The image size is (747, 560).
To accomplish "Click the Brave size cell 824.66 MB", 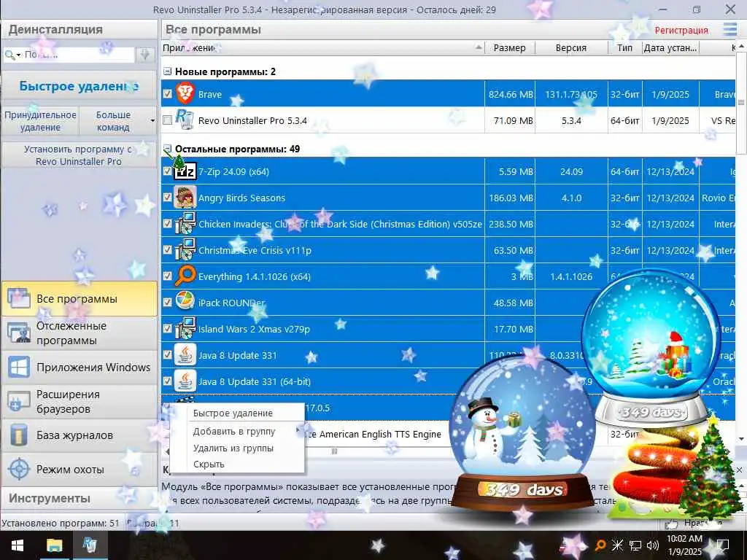I will pos(510,94).
